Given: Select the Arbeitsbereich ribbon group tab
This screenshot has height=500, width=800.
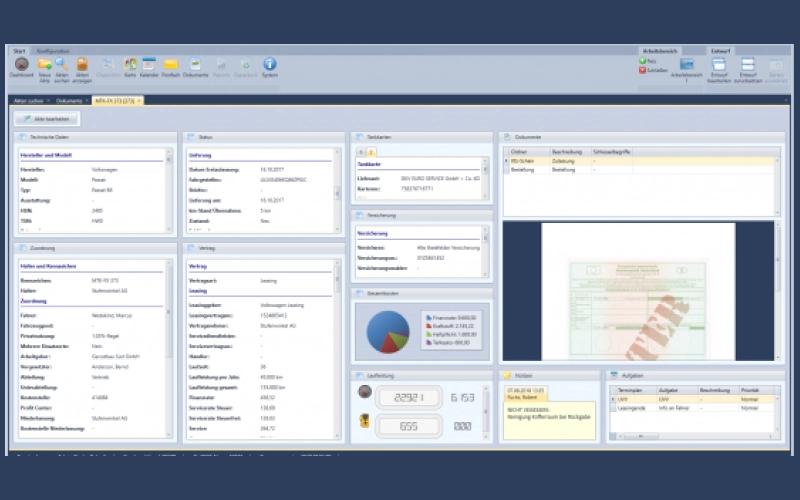Looking at the screenshot, I should 660,51.
